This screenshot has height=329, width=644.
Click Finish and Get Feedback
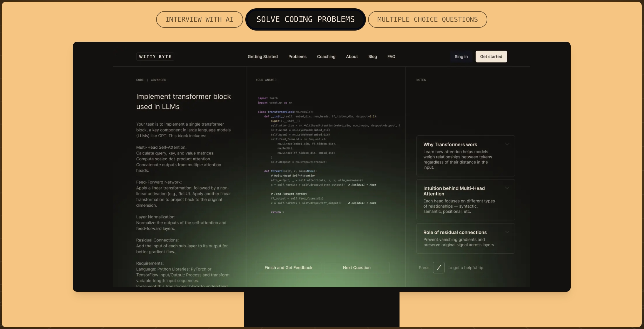[288, 267]
